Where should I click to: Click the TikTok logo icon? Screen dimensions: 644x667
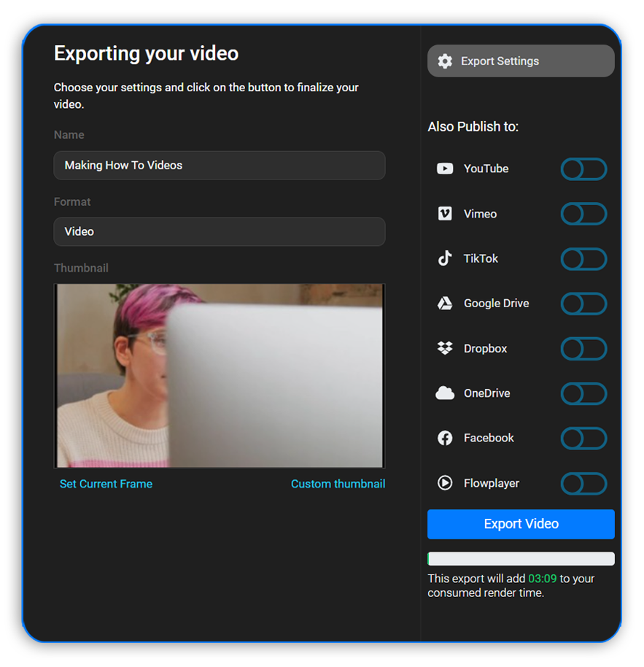445,258
